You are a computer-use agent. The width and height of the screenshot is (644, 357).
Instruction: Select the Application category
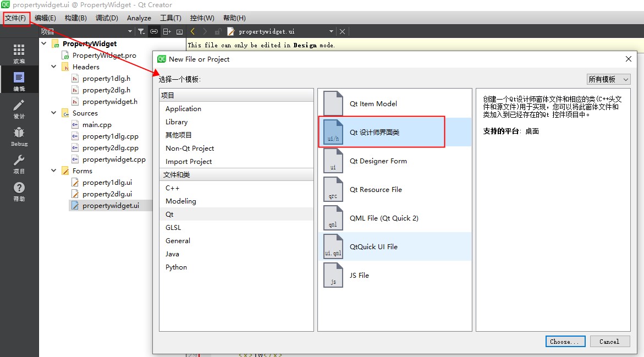click(x=236, y=108)
